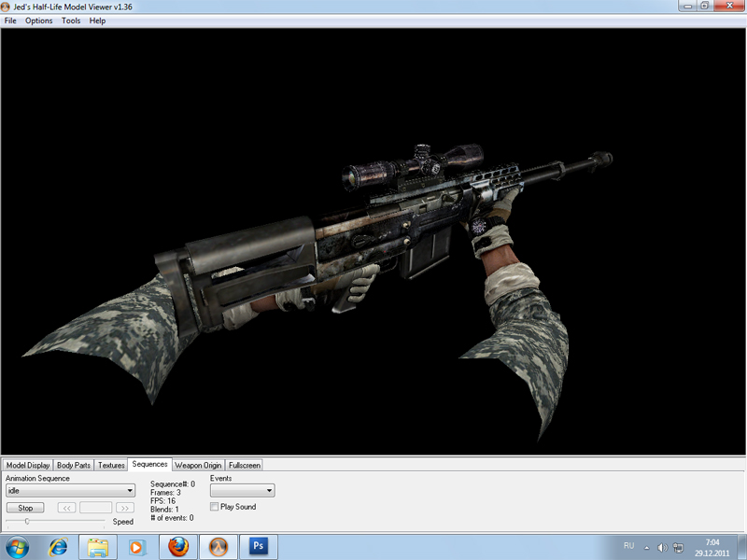
Task: Click the frame number input field
Action: 96,508
